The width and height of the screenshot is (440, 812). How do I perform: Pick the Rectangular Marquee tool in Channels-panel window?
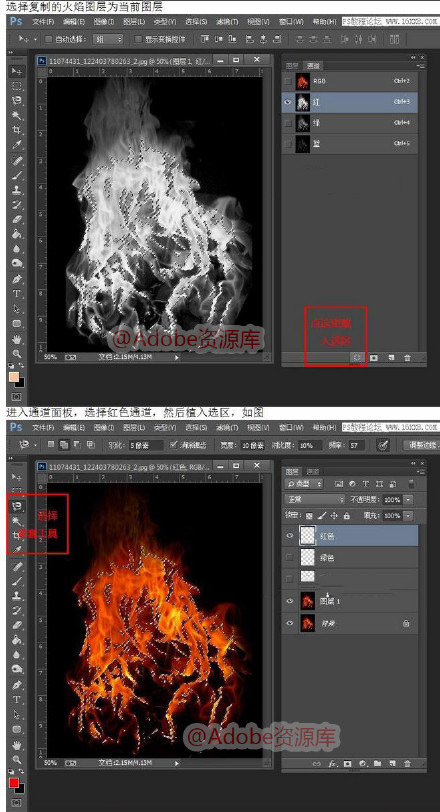(17, 85)
